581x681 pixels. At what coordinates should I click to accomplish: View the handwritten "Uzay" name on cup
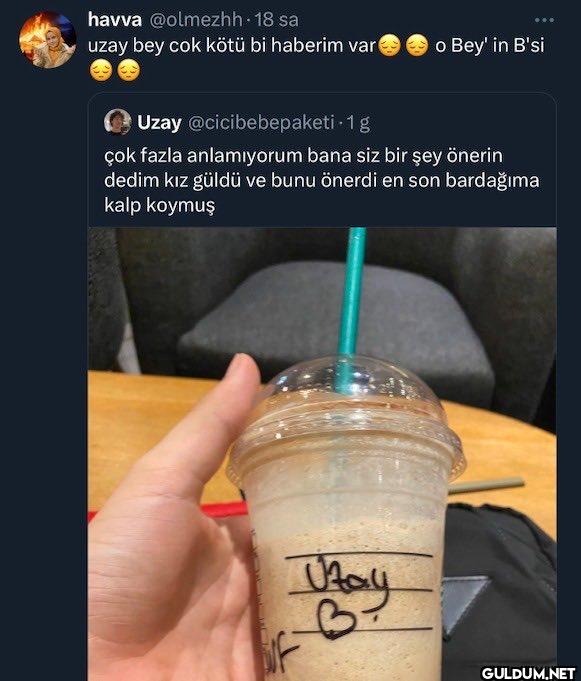347,574
